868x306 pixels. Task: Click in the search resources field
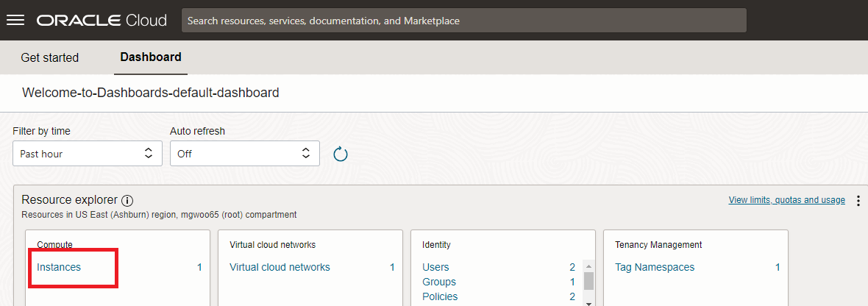(x=463, y=21)
